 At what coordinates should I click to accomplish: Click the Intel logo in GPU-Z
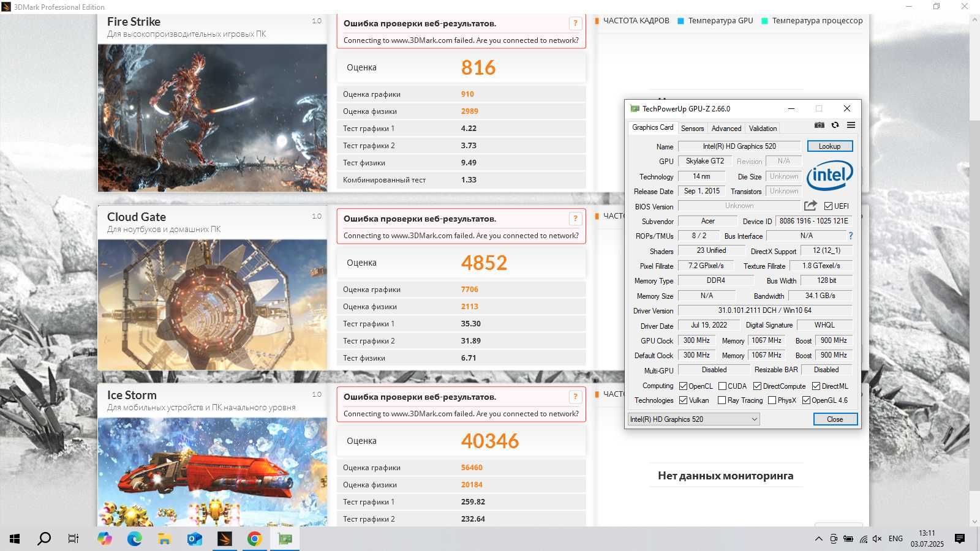pyautogui.click(x=830, y=175)
